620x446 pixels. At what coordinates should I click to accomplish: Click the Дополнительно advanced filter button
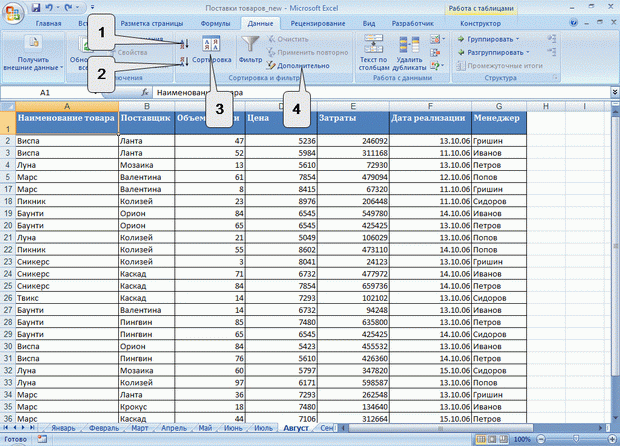point(298,66)
